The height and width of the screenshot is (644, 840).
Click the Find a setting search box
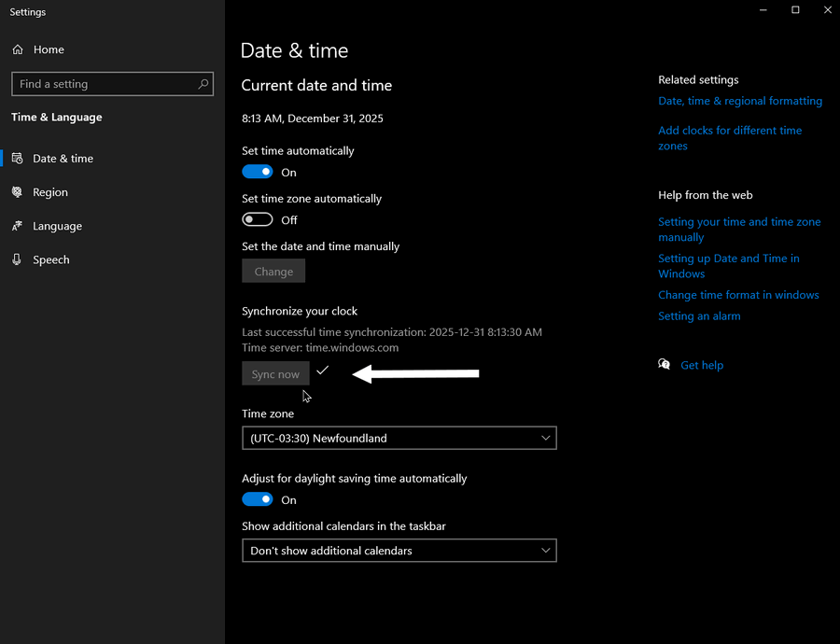[x=103, y=84]
